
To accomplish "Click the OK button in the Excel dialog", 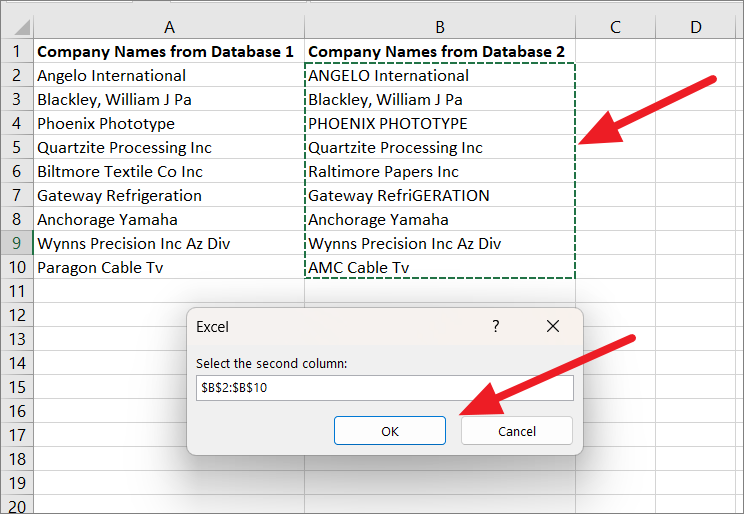I will [390, 430].
